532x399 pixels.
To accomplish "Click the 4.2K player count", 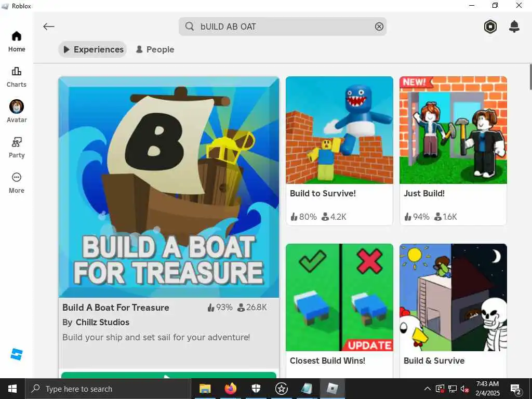I will point(334,217).
